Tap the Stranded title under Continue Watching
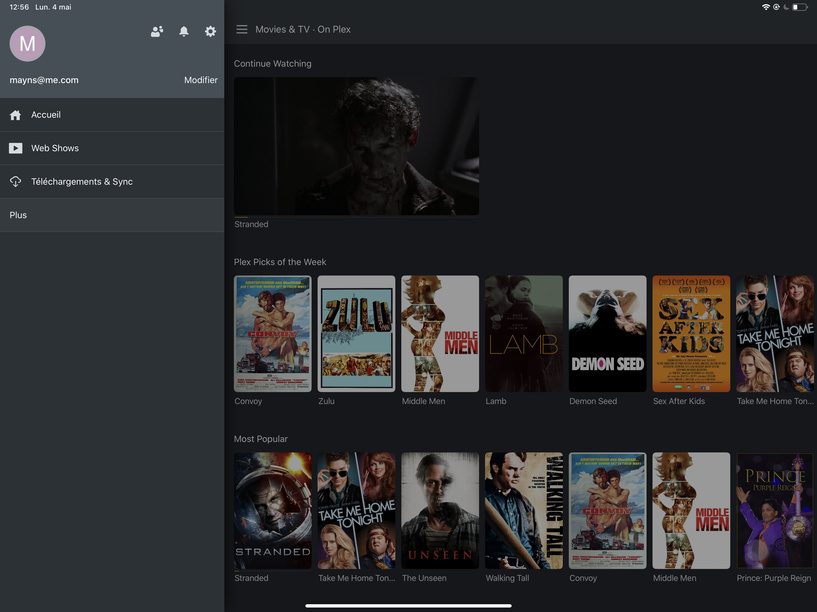The height and width of the screenshot is (612, 817). [x=251, y=224]
